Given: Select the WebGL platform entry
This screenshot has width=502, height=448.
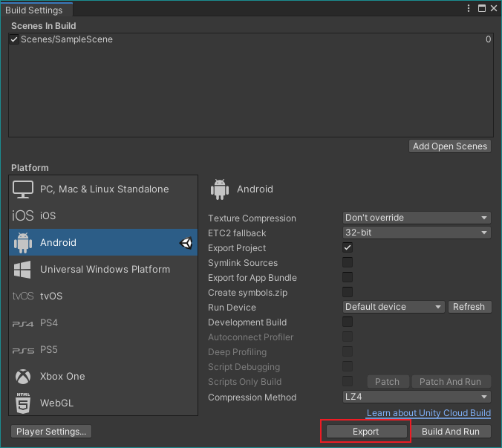Looking at the screenshot, I should [x=103, y=403].
